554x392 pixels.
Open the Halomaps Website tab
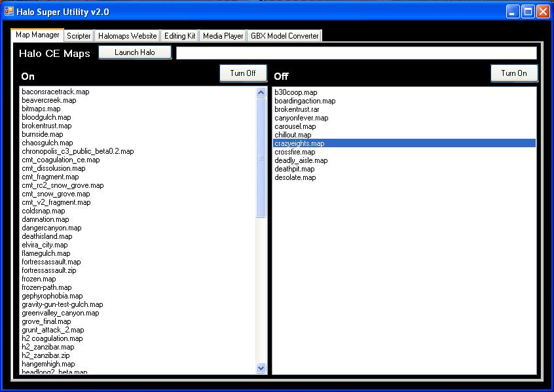click(x=127, y=36)
